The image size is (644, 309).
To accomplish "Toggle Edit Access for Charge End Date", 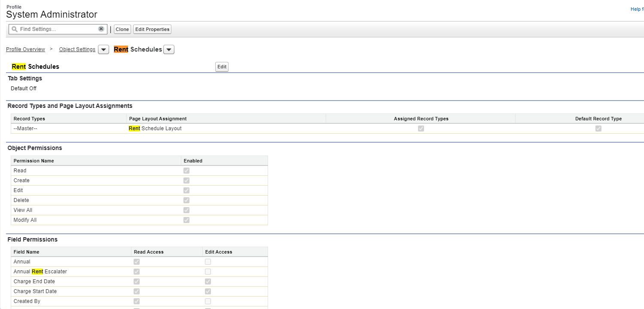I will point(208,281).
